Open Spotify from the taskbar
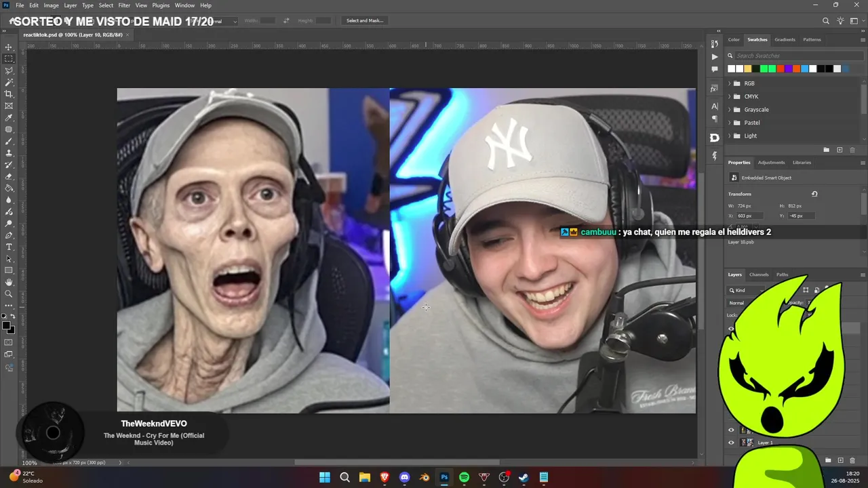The width and height of the screenshot is (868, 488). (x=464, y=477)
